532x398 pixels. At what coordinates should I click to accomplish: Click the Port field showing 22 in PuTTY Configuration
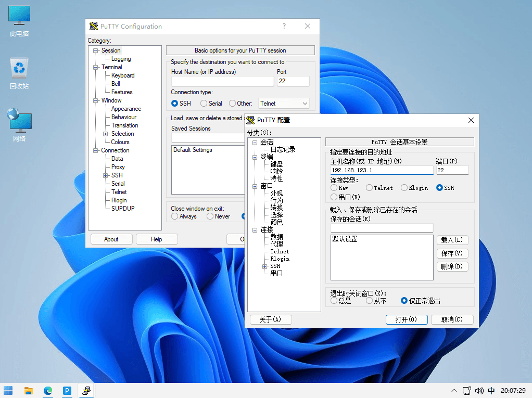[293, 81]
